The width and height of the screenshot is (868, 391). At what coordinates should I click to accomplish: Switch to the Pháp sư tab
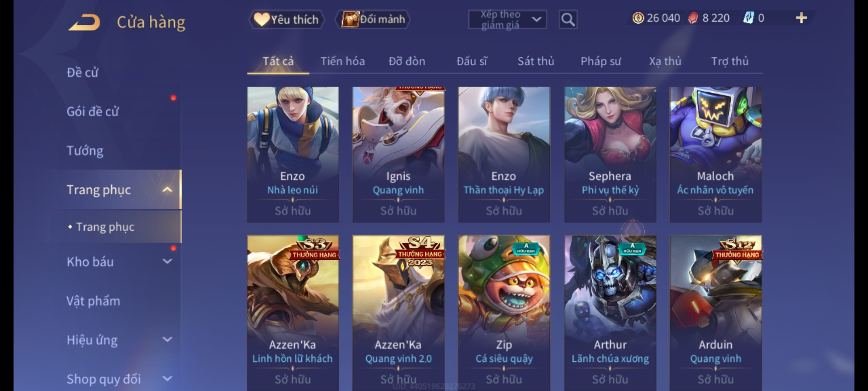(601, 61)
